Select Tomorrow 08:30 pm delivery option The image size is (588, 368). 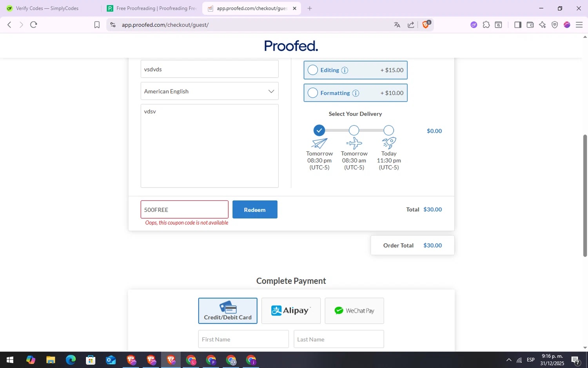[x=319, y=130]
